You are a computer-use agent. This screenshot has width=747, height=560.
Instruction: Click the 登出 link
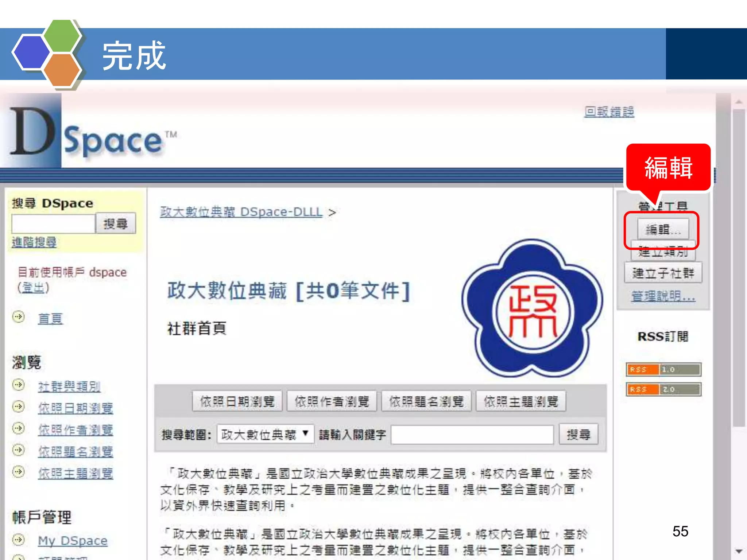click(33, 288)
